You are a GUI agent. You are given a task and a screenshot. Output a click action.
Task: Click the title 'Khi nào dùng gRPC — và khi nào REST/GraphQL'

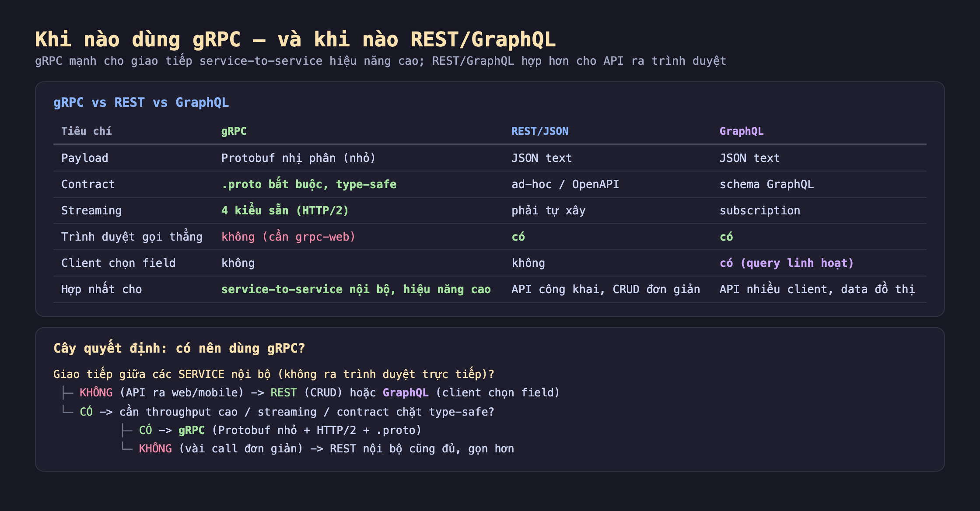295,39
